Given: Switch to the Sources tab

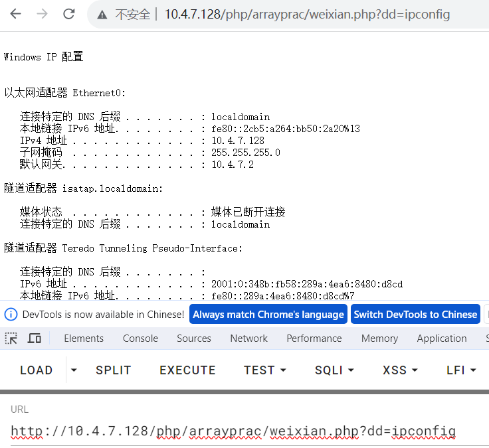Looking at the screenshot, I should tap(193, 338).
